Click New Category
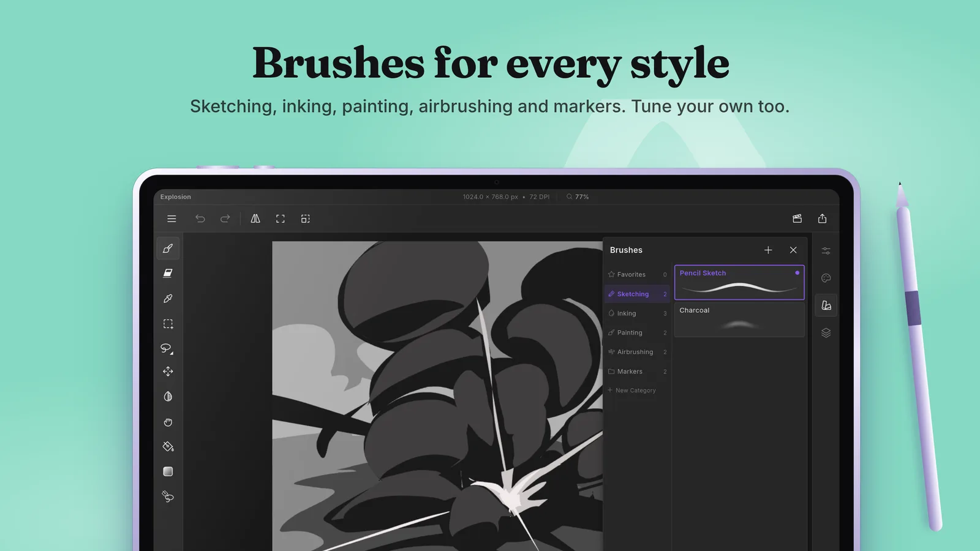This screenshot has height=551, width=980. 631,390
